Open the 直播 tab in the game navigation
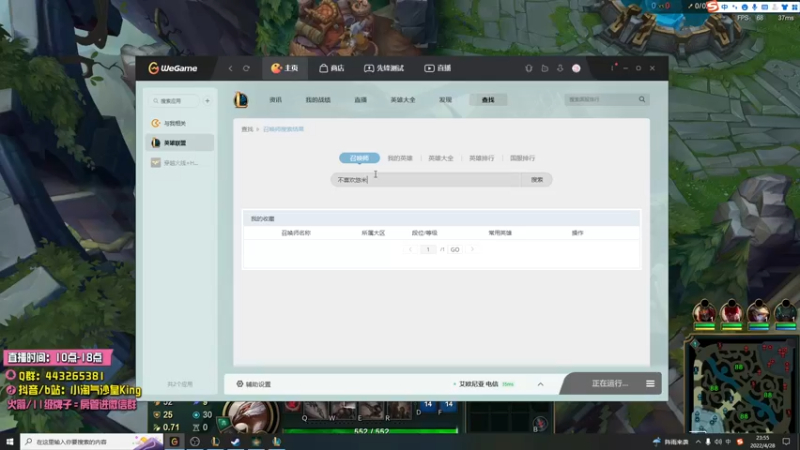The width and height of the screenshot is (800, 450). point(360,99)
